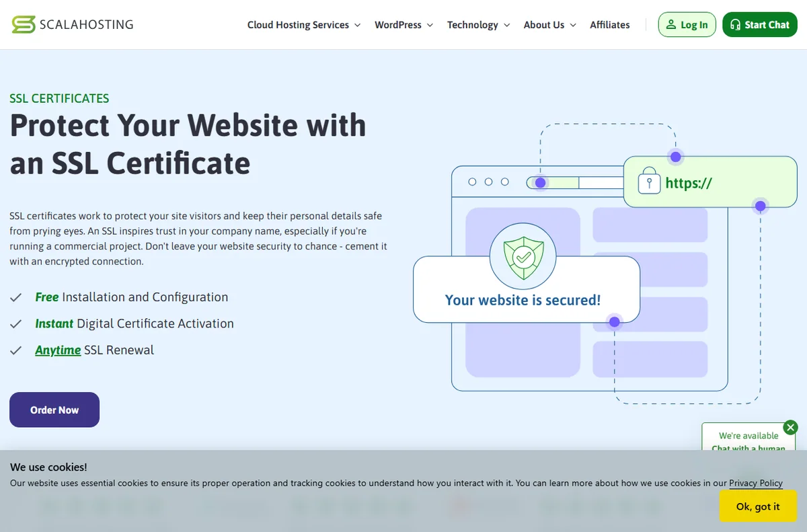
Task: Click the checkmark beside Anytime SSL Renewal
Action: (16, 350)
